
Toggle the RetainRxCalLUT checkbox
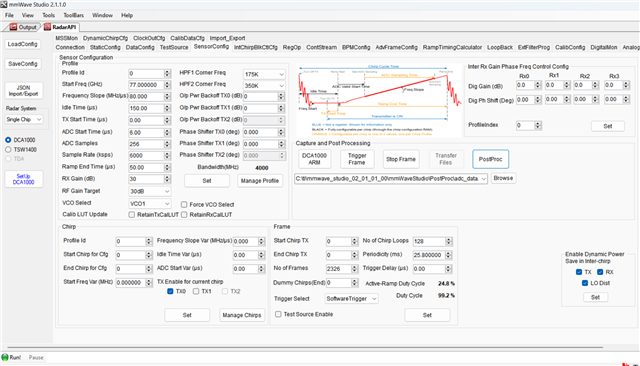[x=184, y=215]
